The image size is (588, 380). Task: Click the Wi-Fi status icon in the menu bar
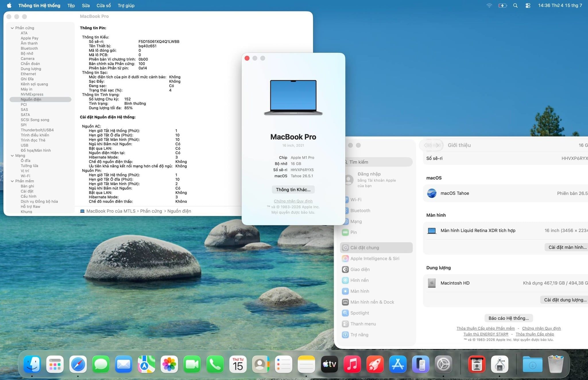click(489, 5)
